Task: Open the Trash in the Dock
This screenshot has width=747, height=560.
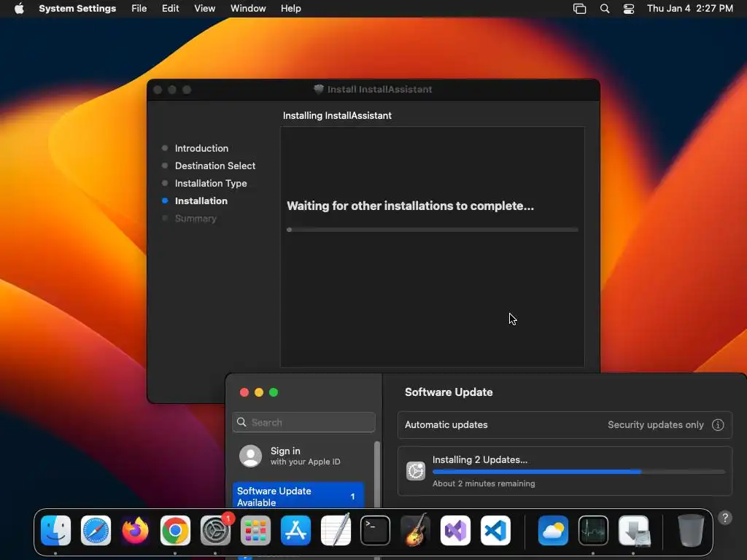Action: [x=691, y=531]
